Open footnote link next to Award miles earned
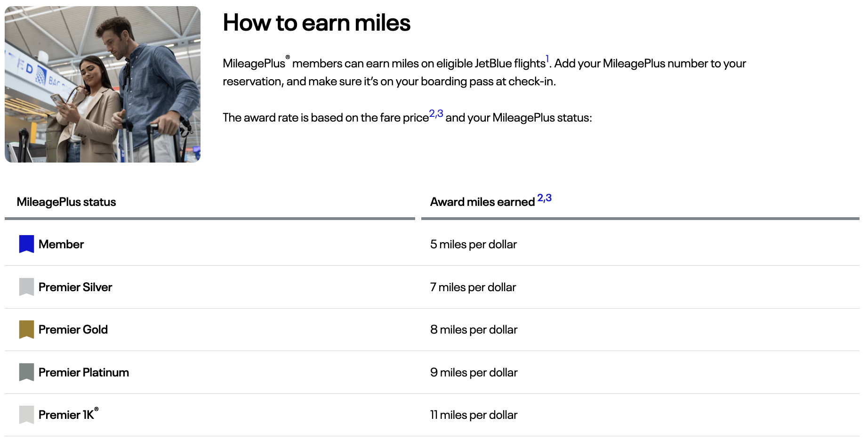The height and width of the screenshot is (441, 868). (x=544, y=198)
